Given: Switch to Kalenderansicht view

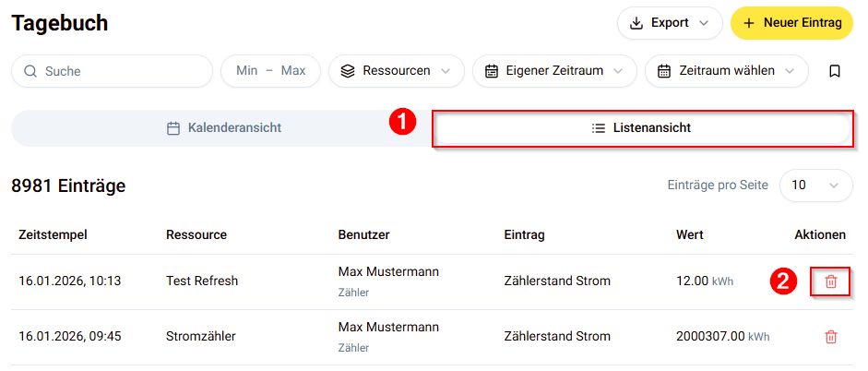Looking at the screenshot, I should point(224,128).
